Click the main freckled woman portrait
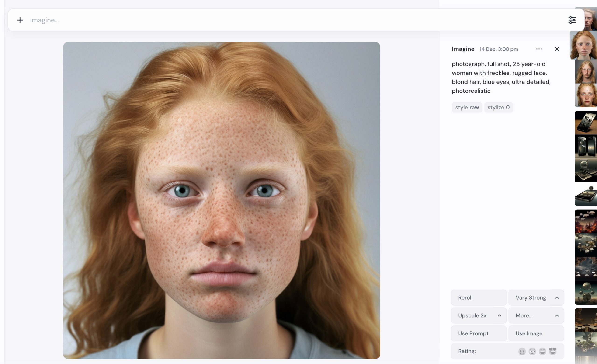 point(222,200)
